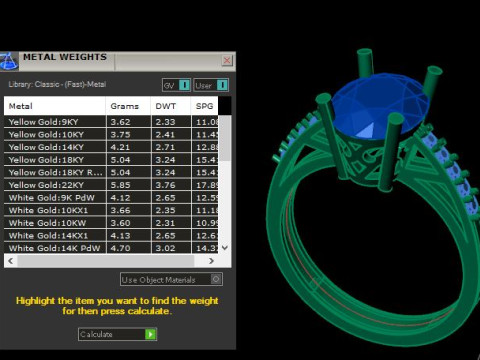The image size is (480, 360).
Task: Click the 4.13 grams value
Action: pos(120,236)
